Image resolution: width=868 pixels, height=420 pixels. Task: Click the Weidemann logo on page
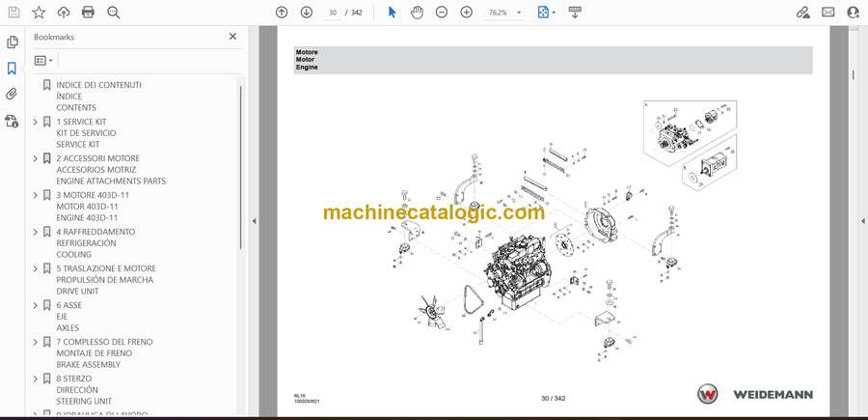pyautogui.click(x=754, y=394)
